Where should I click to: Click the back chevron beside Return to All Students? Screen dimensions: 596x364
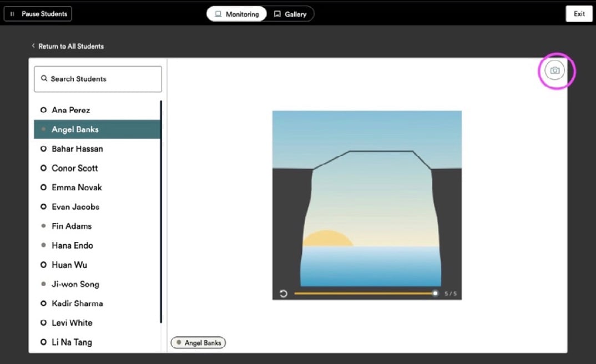pos(33,46)
